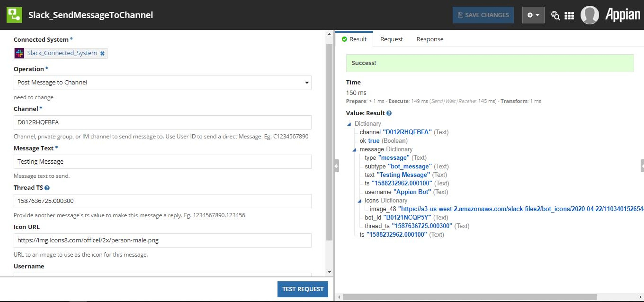Image resolution: width=644 pixels, height=302 pixels.
Task: Select bot_id "B0121NCQP5Y" value
Action: click(407, 217)
